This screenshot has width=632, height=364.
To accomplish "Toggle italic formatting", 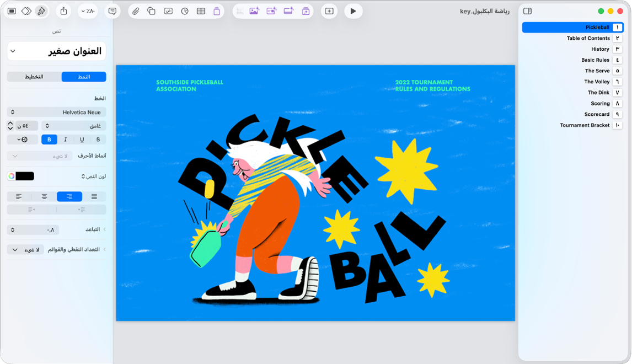I will [x=65, y=140].
